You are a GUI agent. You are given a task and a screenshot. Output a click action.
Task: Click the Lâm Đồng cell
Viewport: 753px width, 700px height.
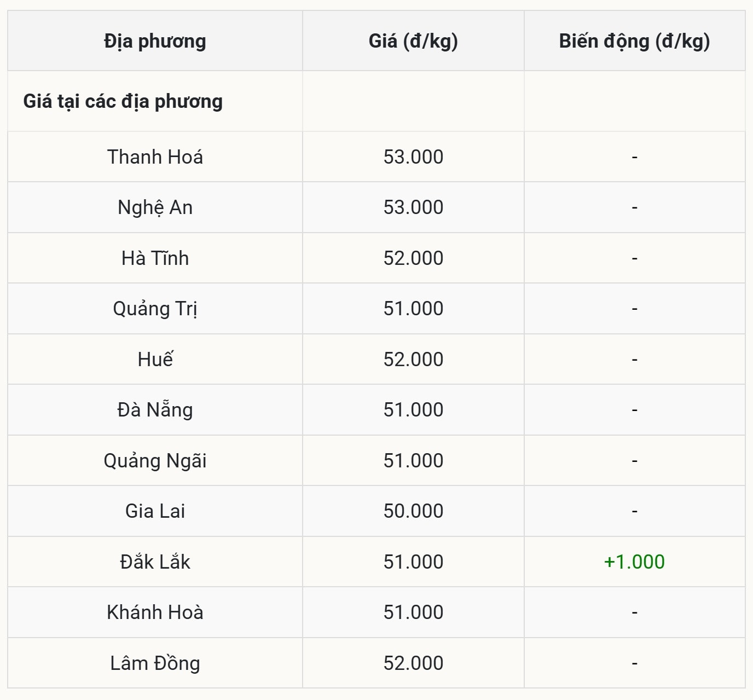coord(155,663)
